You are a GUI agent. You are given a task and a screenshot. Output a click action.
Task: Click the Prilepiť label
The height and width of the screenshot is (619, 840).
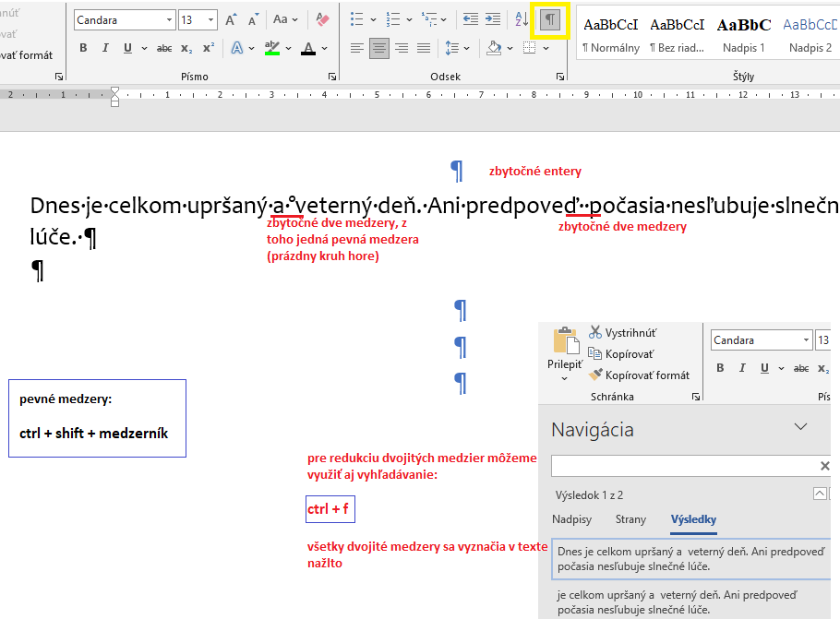coord(565,364)
